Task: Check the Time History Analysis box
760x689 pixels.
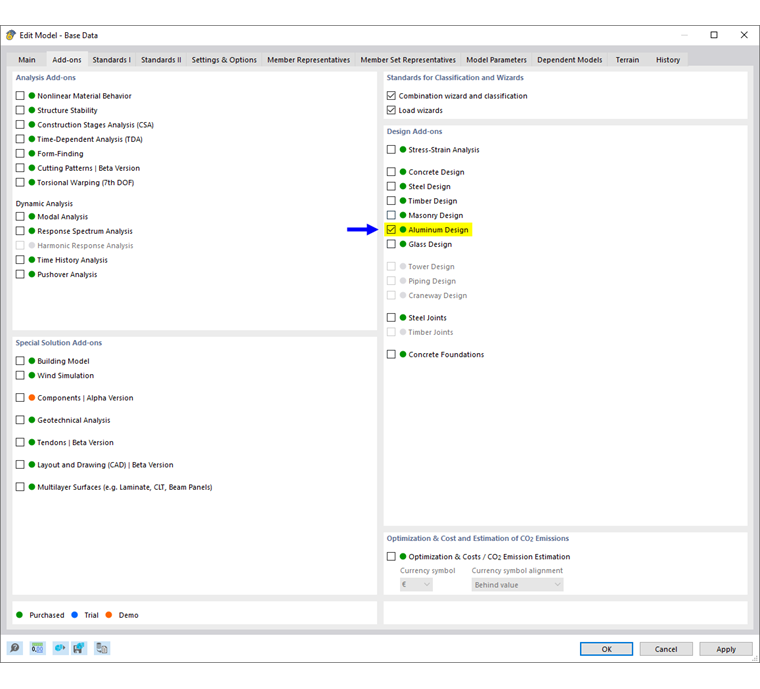Action: click(20, 260)
